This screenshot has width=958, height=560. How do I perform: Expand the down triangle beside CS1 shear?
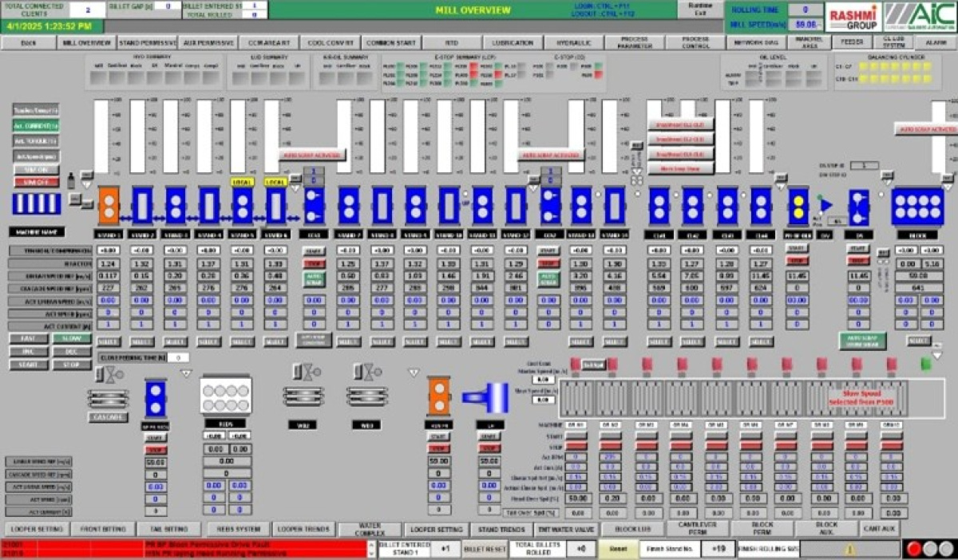(x=295, y=188)
